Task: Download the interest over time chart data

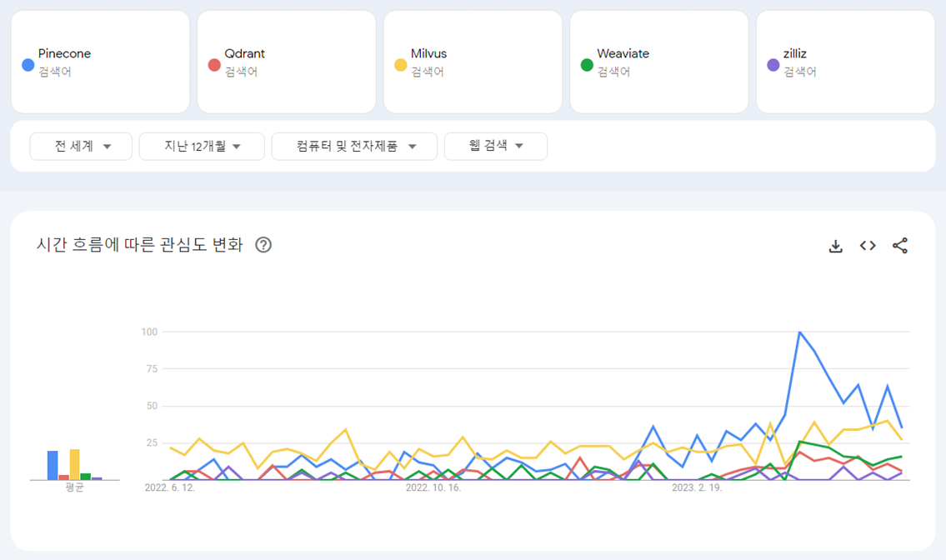Action: pos(835,246)
